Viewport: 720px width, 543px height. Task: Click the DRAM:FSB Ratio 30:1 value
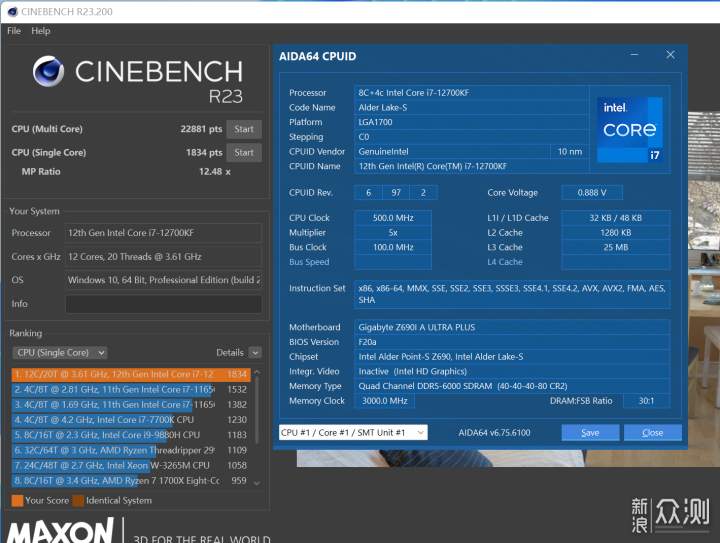tap(647, 401)
